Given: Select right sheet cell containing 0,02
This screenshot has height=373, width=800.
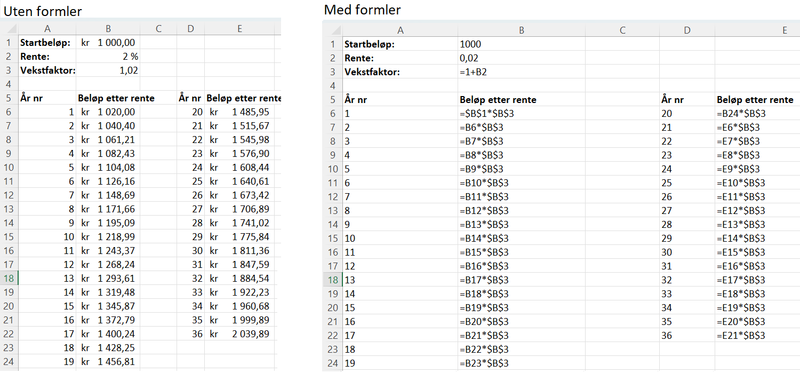Looking at the screenshot, I should 521,58.
